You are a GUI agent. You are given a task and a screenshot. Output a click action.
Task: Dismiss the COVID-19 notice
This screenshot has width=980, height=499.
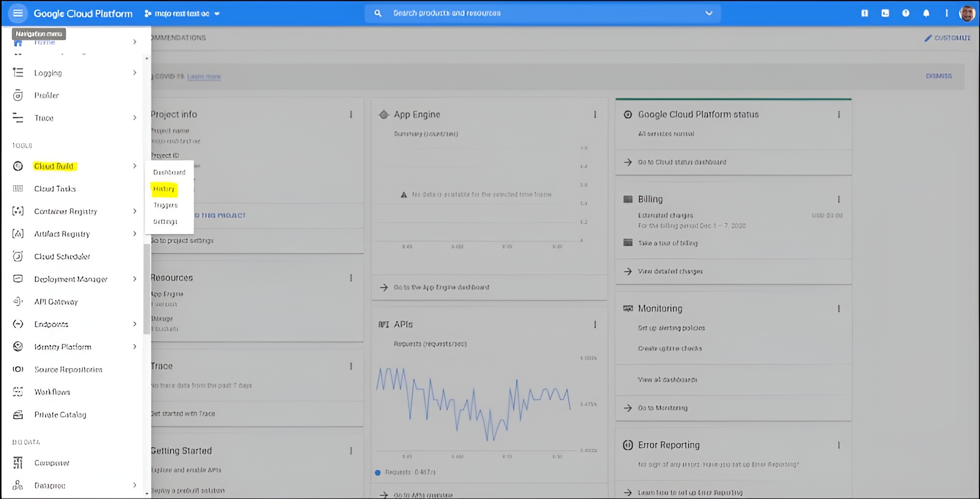point(938,76)
